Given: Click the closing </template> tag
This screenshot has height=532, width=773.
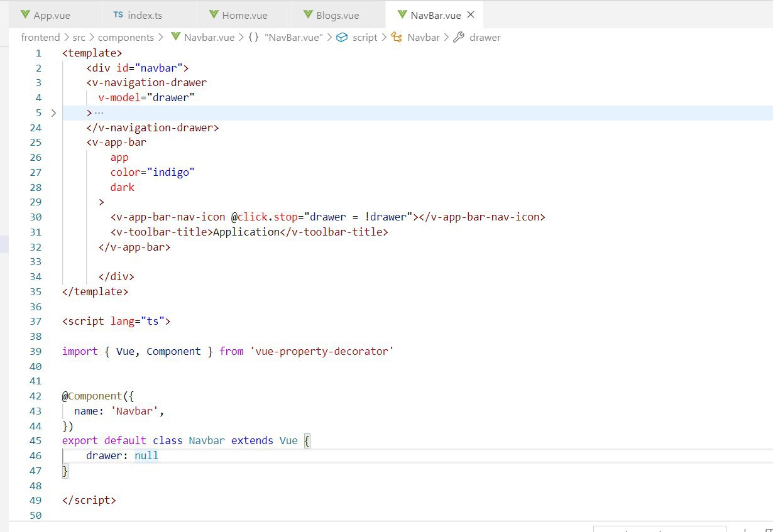Looking at the screenshot, I should (x=95, y=292).
